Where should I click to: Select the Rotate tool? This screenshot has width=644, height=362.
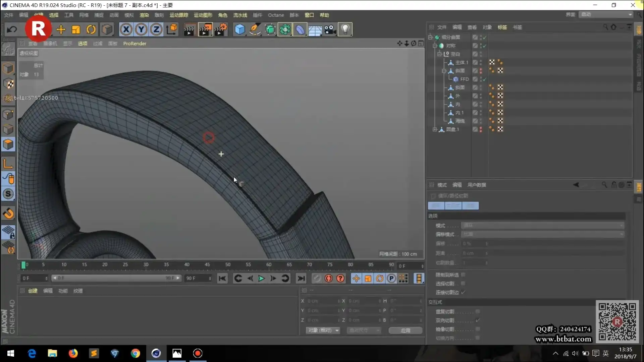pyautogui.click(x=91, y=29)
